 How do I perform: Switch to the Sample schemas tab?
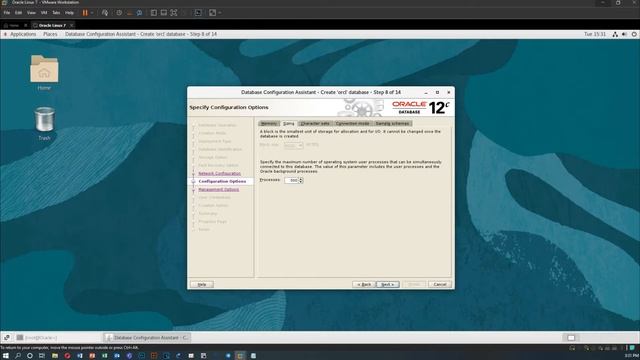tap(392, 123)
